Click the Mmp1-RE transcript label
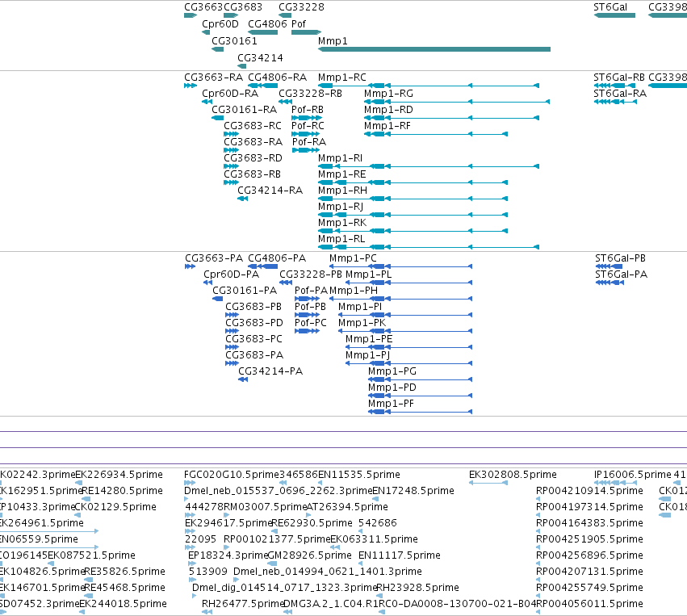Image resolution: width=687 pixels, height=616 pixels. click(x=341, y=174)
